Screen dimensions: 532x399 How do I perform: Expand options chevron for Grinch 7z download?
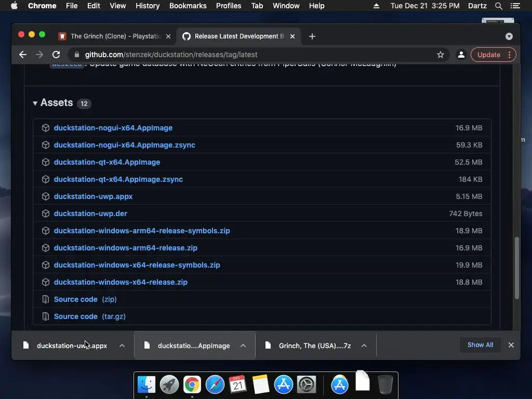364,345
